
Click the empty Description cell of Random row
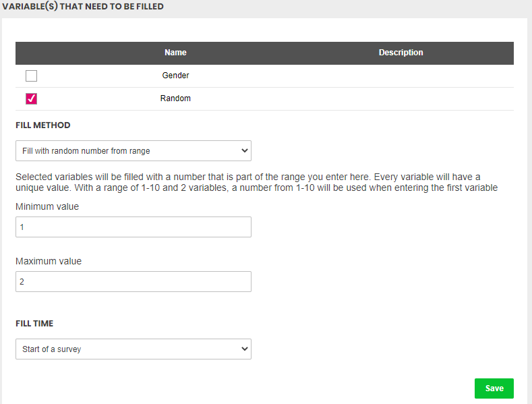pos(401,98)
